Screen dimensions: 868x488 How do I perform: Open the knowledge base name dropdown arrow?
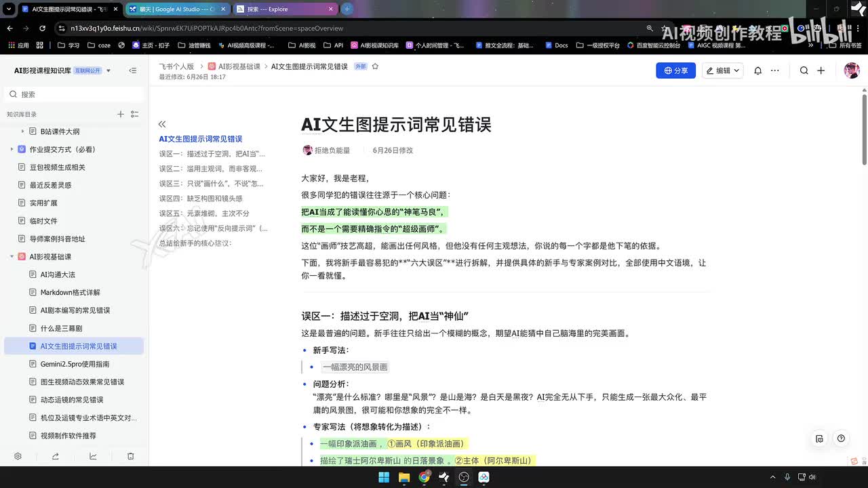tap(108, 70)
